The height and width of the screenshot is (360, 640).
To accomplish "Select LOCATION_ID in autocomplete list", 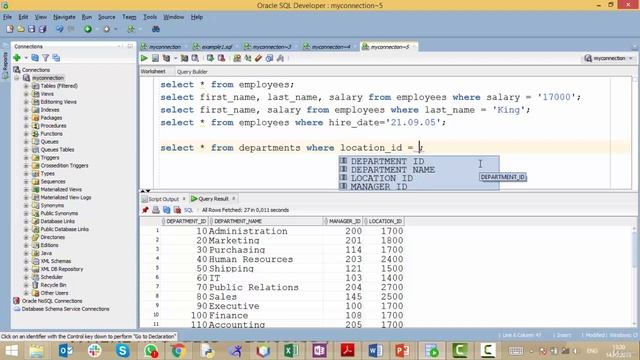I will coord(382,178).
